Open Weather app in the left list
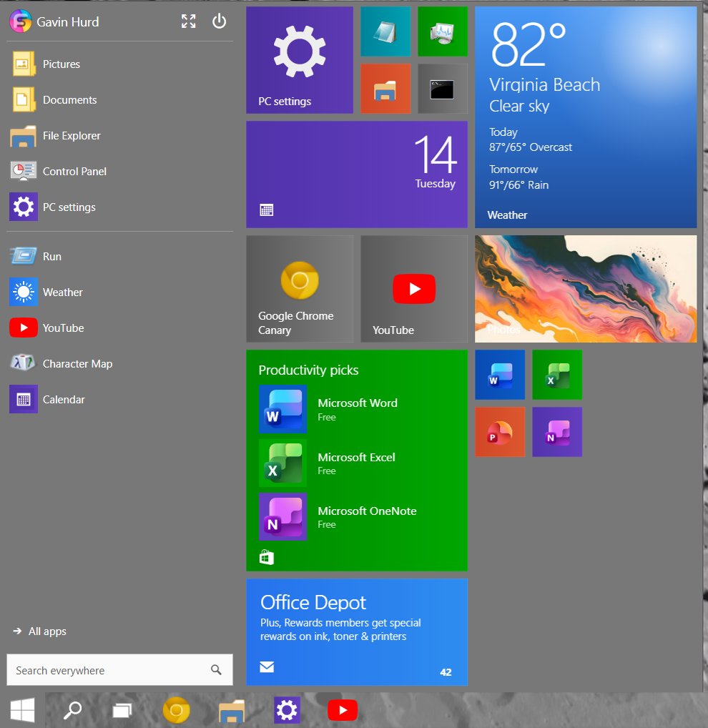The width and height of the screenshot is (708, 728). [x=119, y=292]
